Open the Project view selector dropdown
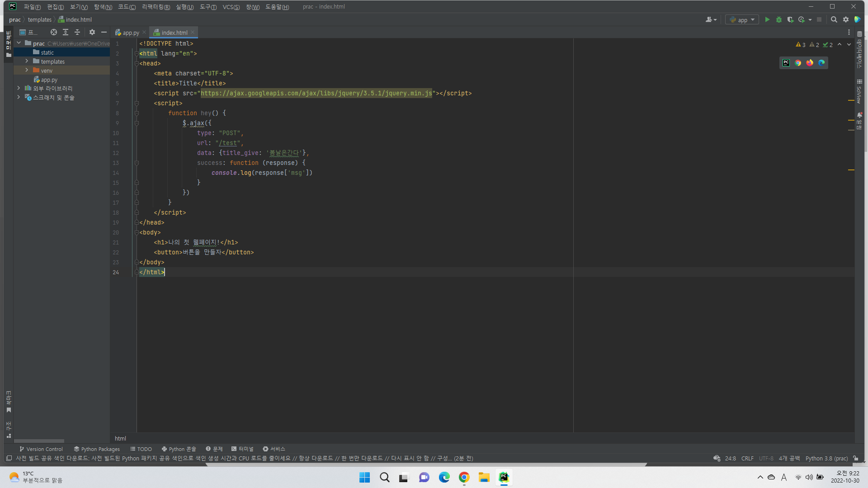The image size is (868, 488). coord(28,32)
